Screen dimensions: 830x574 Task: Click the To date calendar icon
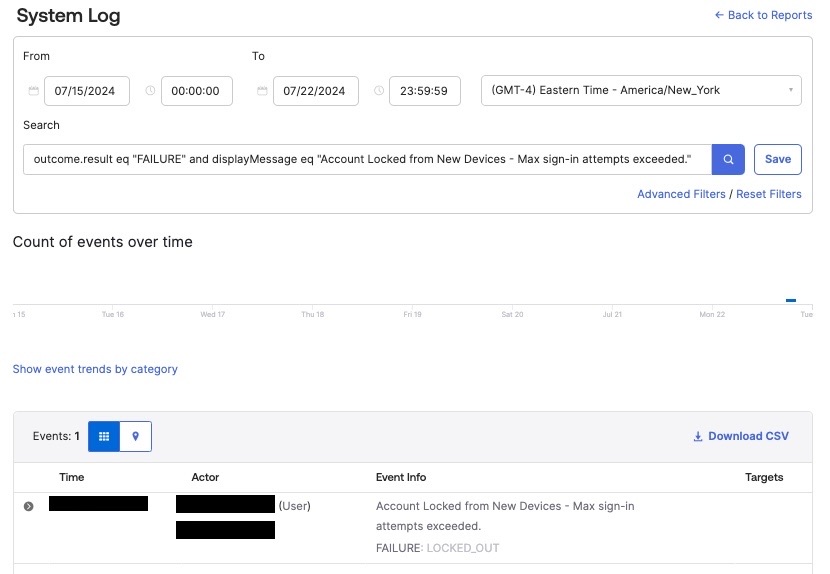(x=262, y=91)
